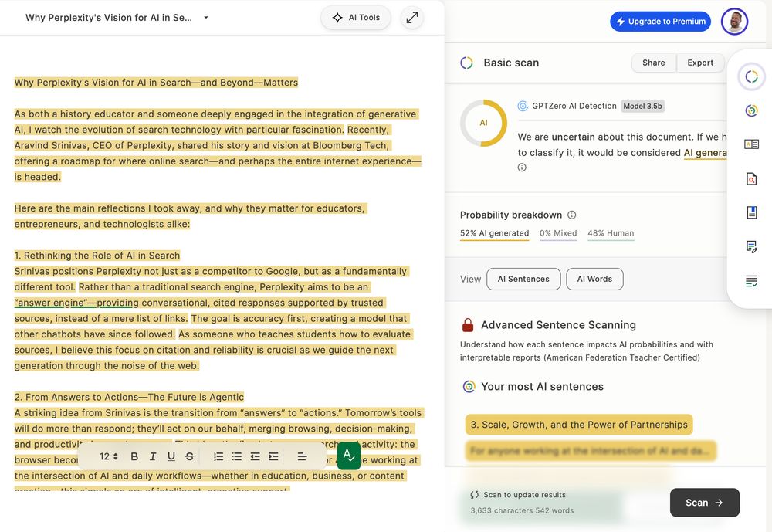Click the blurred locked sentence row
772x532 pixels.
(591, 451)
